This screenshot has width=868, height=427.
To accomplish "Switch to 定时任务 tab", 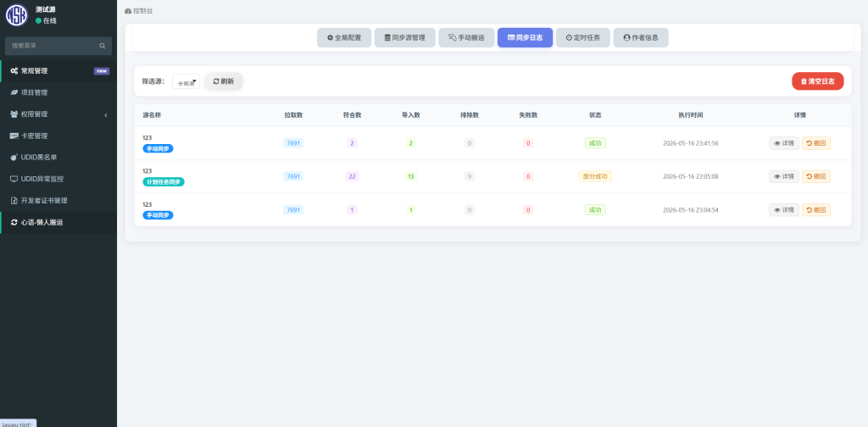I will [583, 37].
